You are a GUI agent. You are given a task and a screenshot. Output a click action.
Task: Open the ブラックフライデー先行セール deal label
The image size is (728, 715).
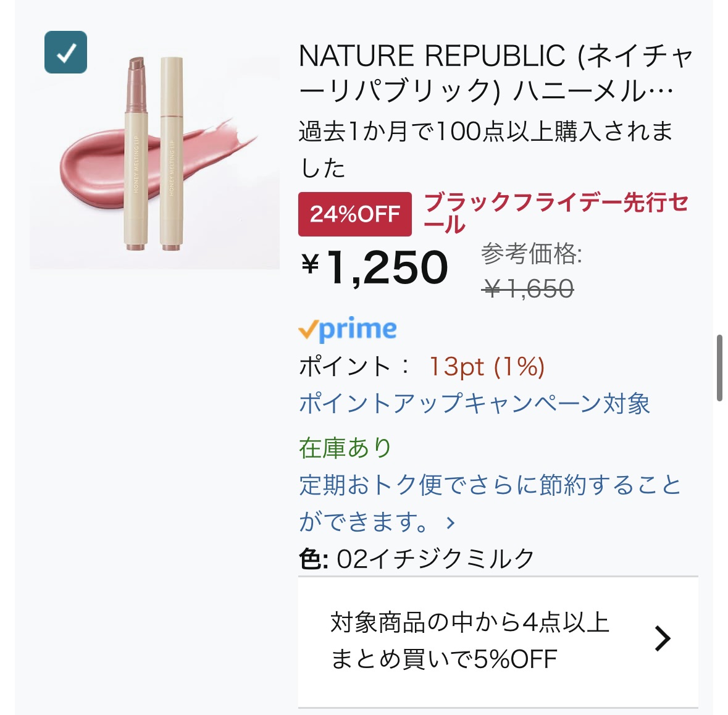coord(556,212)
